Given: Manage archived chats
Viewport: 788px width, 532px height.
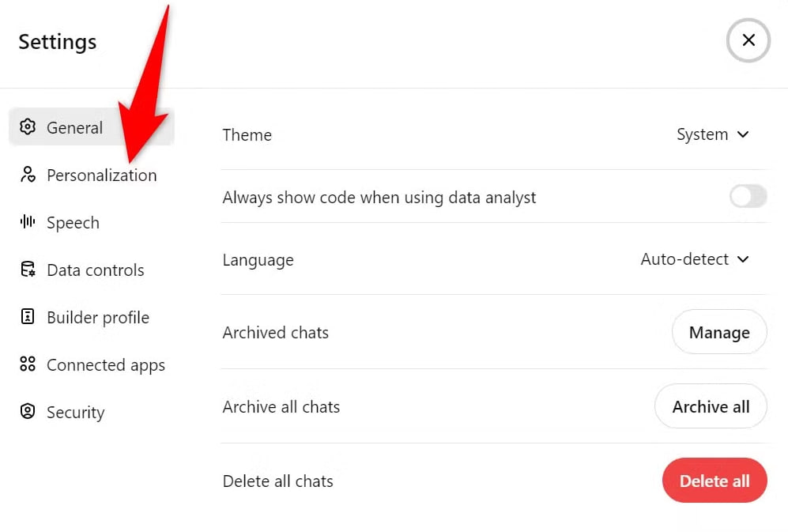Looking at the screenshot, I should [x=719, y=332].
